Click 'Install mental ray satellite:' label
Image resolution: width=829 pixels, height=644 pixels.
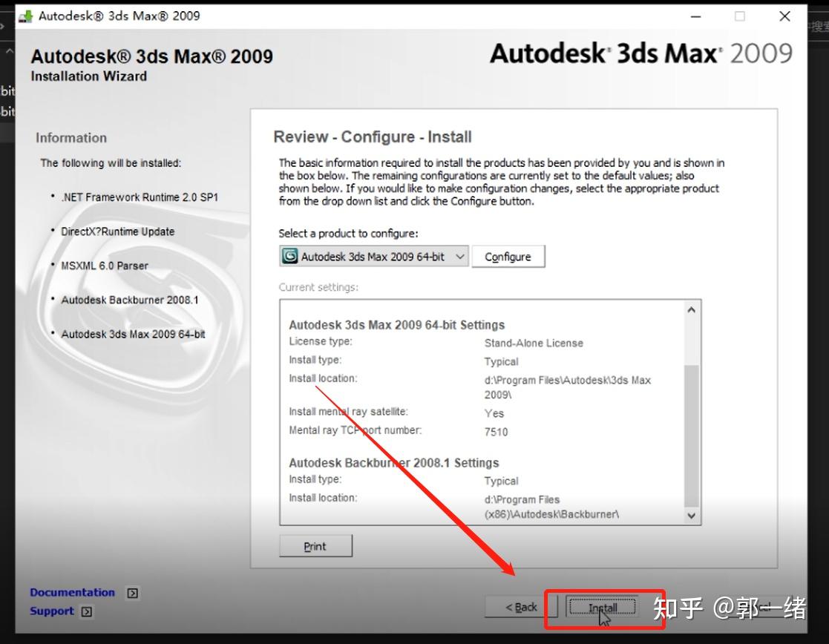tap(348, 411)
